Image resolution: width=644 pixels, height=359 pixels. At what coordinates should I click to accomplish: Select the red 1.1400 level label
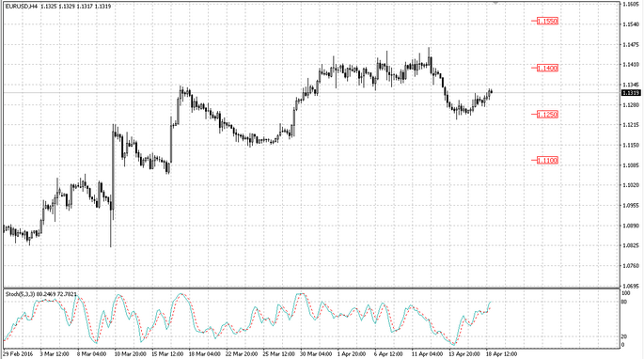[x=547, y=68]
